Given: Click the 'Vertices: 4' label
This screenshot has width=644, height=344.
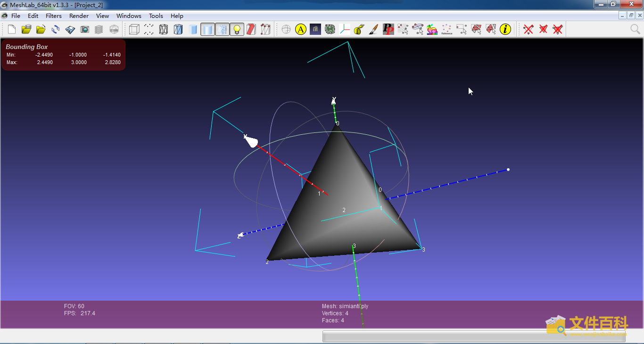Looking at the screenshot, I should [x=335, y=313].
